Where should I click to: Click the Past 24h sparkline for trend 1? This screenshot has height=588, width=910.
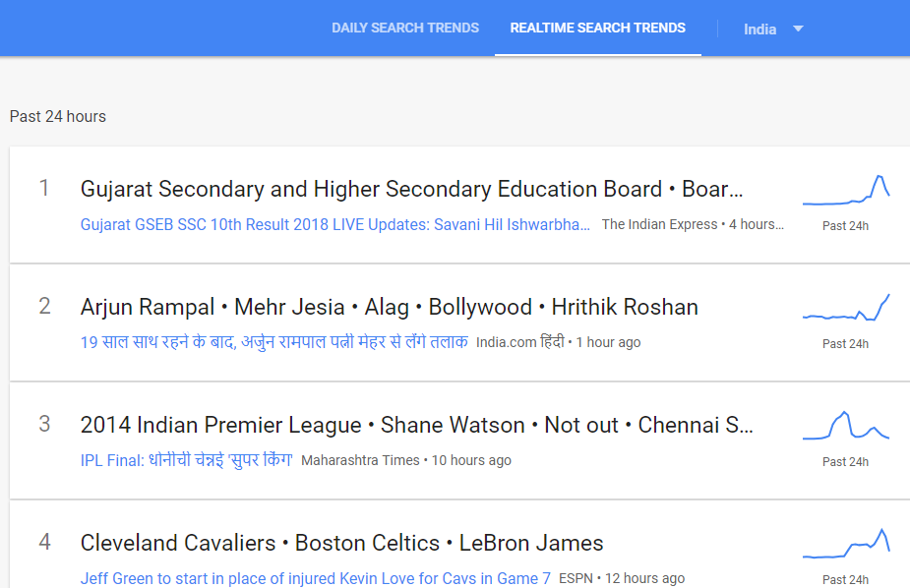point(846,189)
